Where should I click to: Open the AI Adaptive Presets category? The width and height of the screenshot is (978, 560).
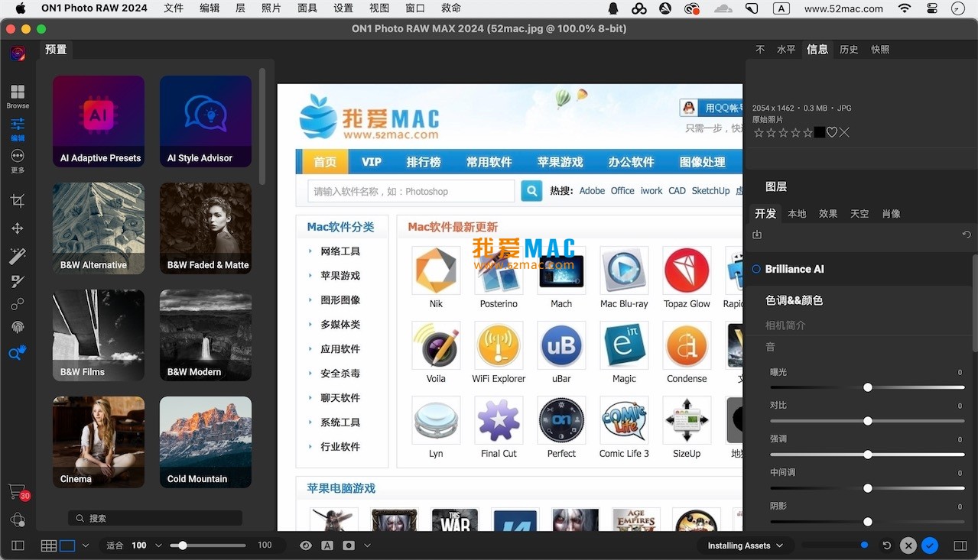click(99, 121)
